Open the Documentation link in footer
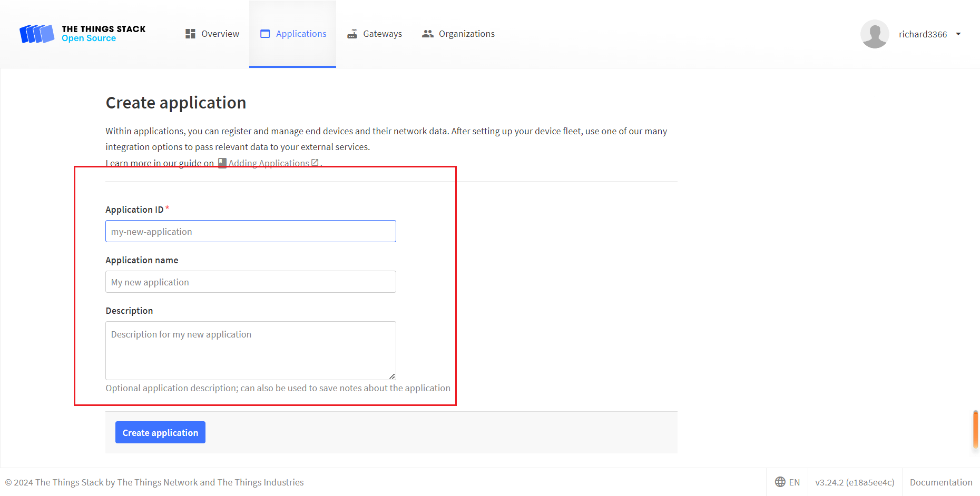980x496 pixels. tap(940, 482)
